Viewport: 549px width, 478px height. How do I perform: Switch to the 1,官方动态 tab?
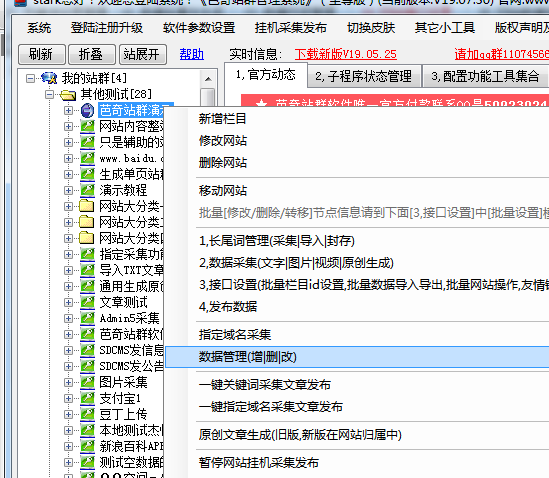266,75
